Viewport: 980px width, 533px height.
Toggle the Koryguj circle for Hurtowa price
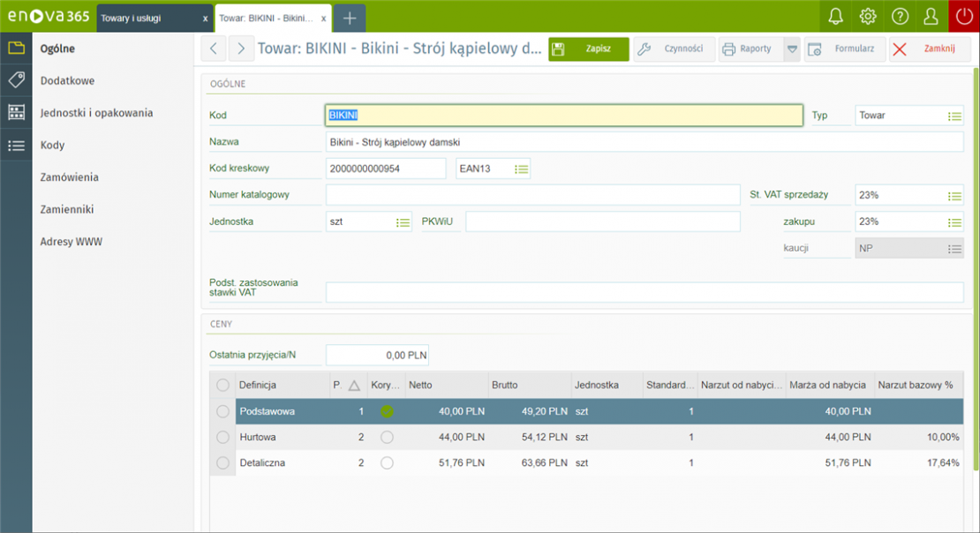point(387,437)
